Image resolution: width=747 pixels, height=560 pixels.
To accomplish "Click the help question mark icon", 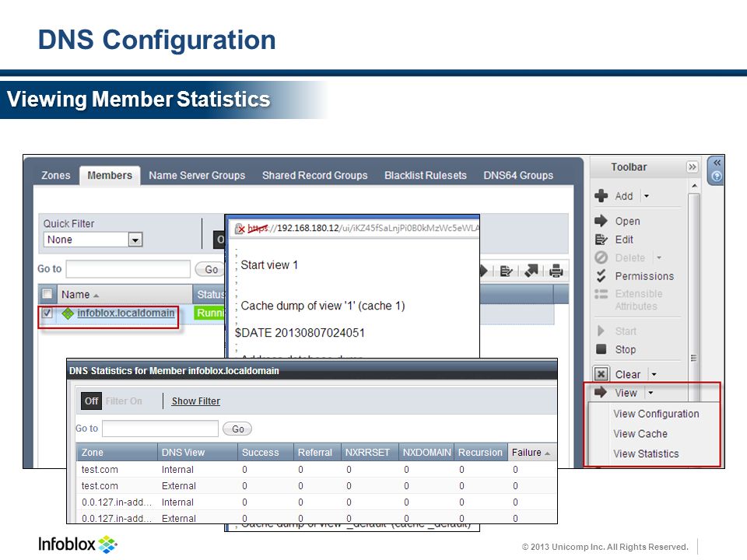I will click(717, 177).
